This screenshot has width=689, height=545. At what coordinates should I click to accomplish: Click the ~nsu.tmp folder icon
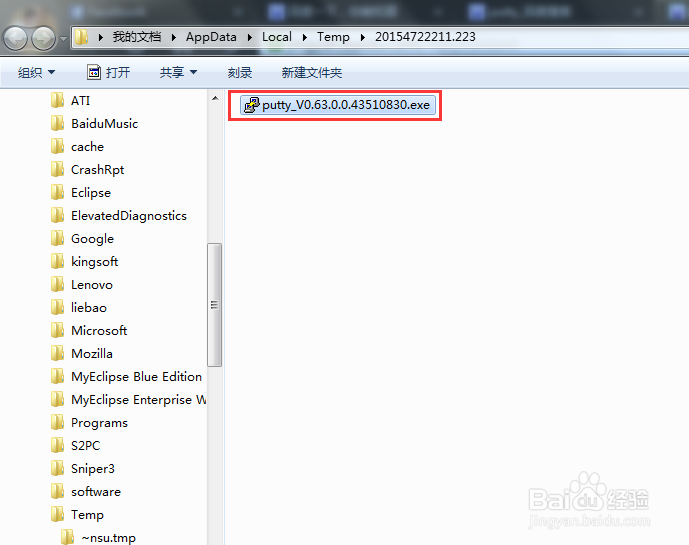point(68,537)
